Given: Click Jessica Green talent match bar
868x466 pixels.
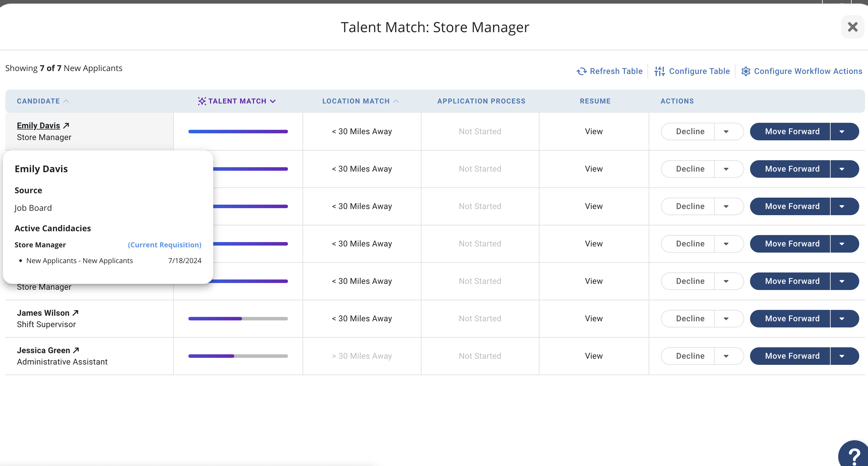Looking at the screenshot, I should [238, 356].
